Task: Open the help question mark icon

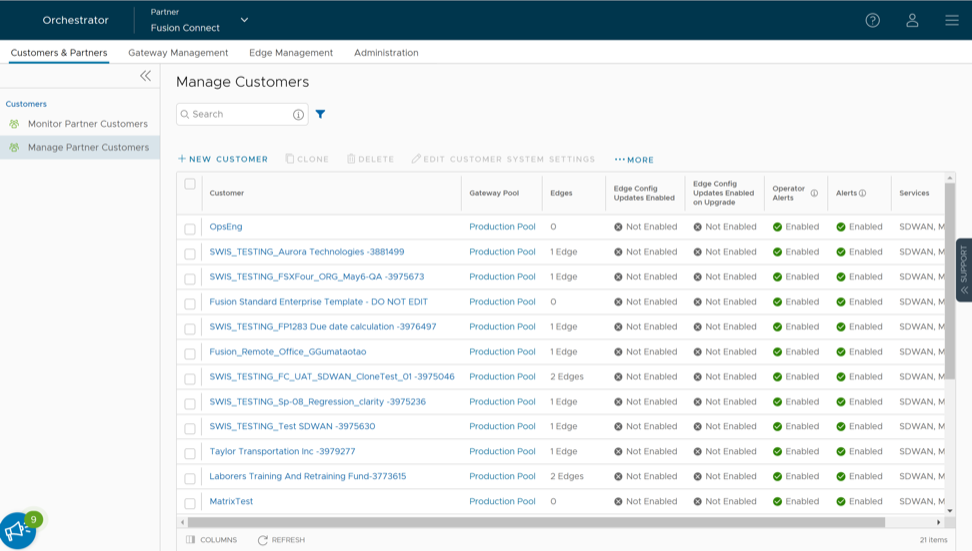Action: pyautogui.click(x=872, y=20)
